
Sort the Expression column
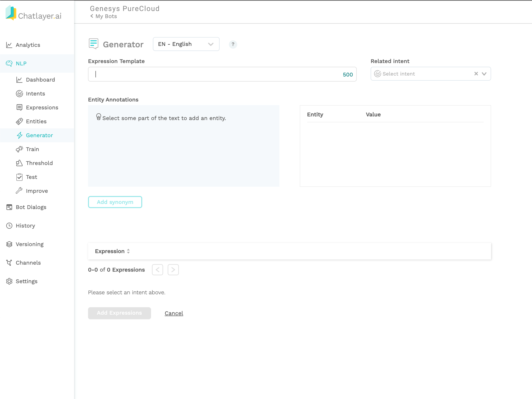coord(128,251)
